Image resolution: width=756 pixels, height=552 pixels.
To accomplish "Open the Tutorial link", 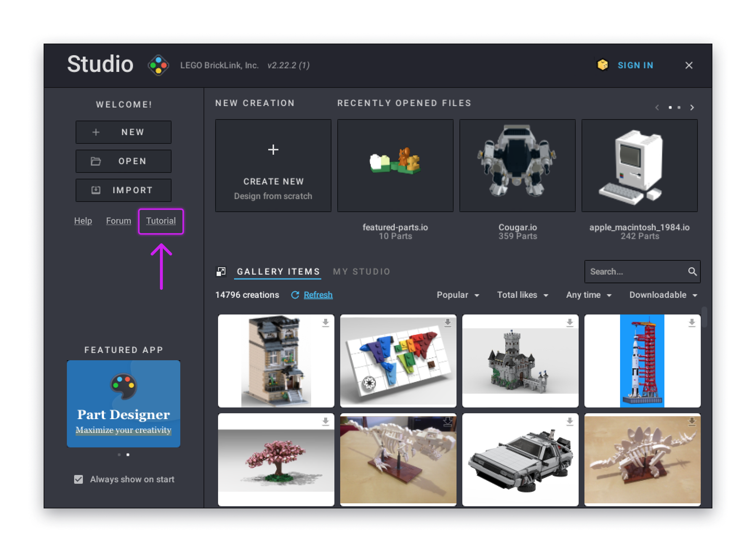I will 160,220.
